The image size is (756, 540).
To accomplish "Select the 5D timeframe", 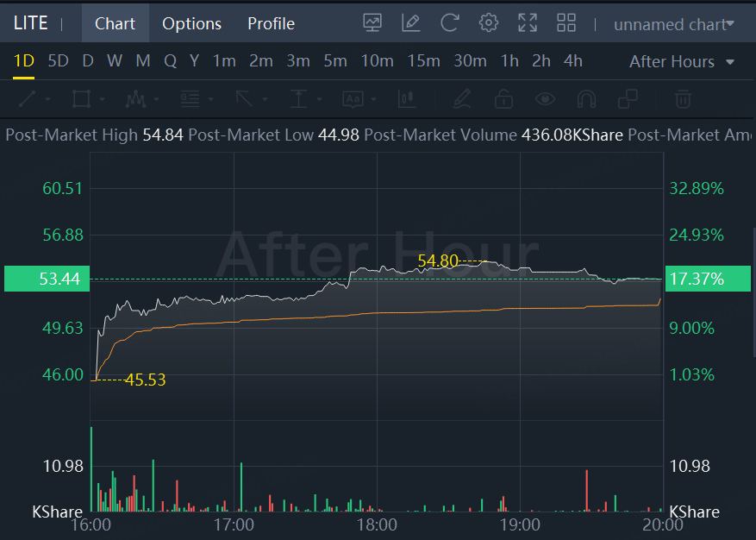I will [x=58, y=61].
